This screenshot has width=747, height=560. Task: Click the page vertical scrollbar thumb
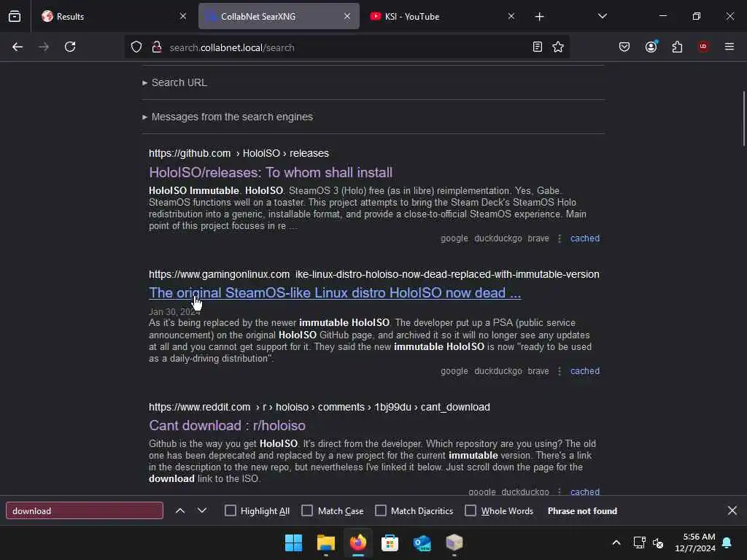point(743,119)
